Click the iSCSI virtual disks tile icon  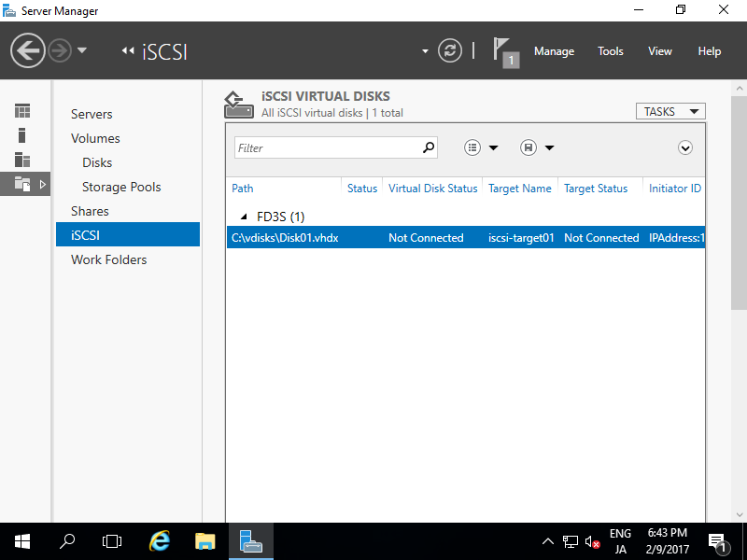point(239,105)
